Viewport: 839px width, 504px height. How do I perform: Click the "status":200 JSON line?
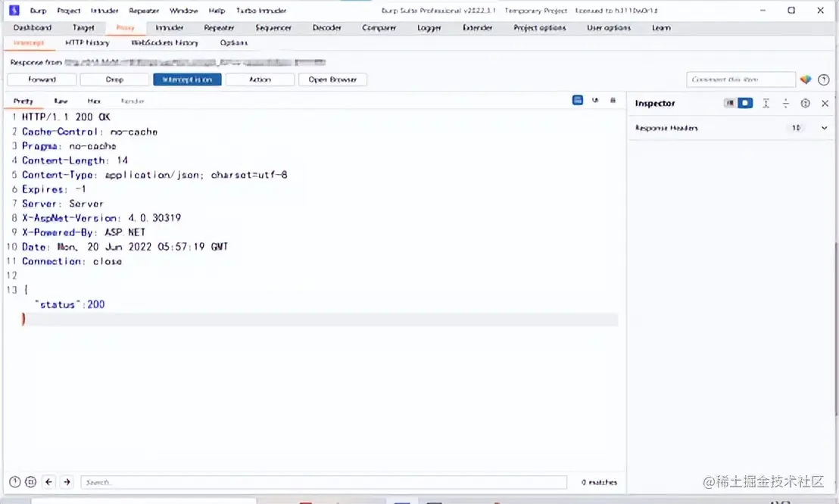(x=70, y=304)
